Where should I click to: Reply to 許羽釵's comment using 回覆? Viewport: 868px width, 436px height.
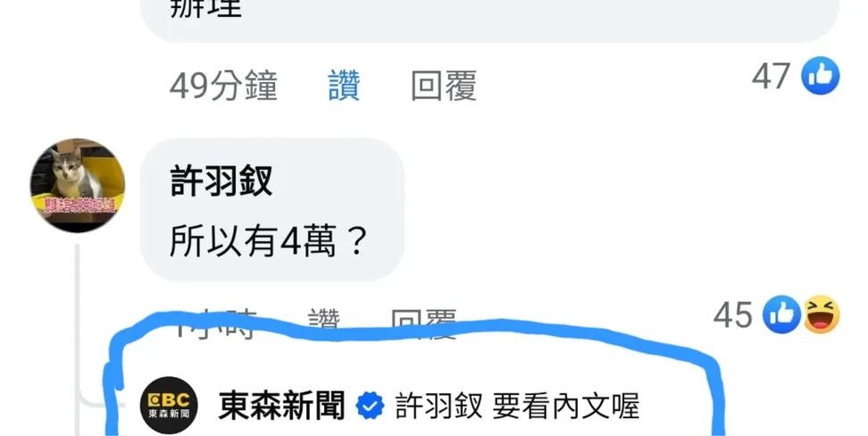pos(423,323)
